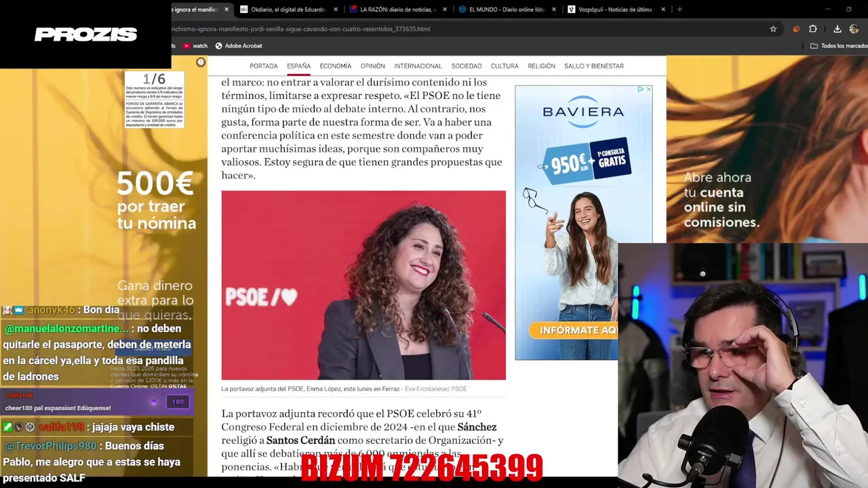Open the browser extensions puzzle icon
This screenshot has height=488, width=868.
pyautogui.click(x=813, y=29)
